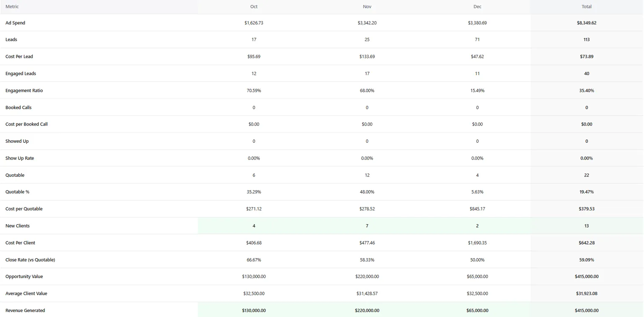Click the Cost per Booked Call label
This screenshot has height=317, width=644.
click(26, 124)
